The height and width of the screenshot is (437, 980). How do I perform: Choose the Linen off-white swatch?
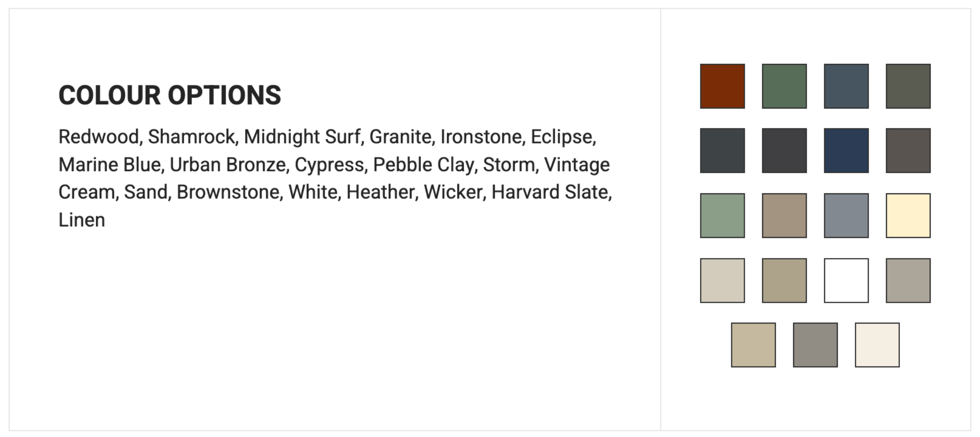pos(877,345)
